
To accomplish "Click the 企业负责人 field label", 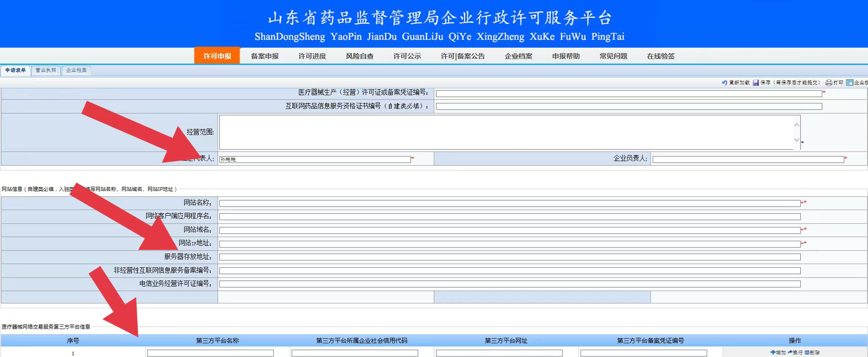I will [630, 158].
